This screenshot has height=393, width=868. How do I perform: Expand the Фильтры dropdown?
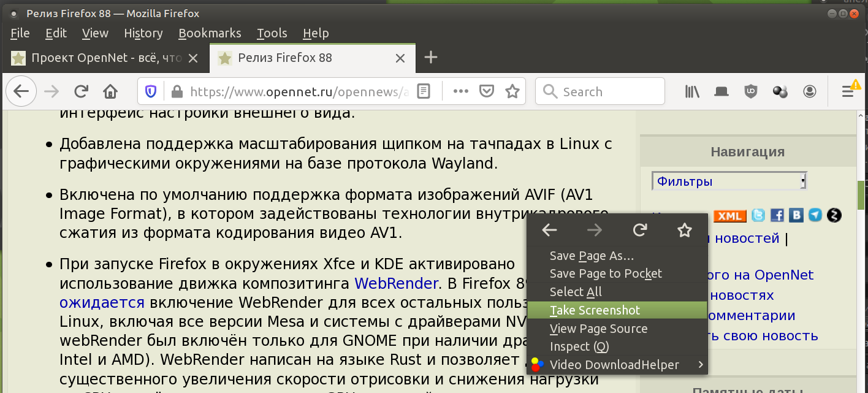pos(729,181)
